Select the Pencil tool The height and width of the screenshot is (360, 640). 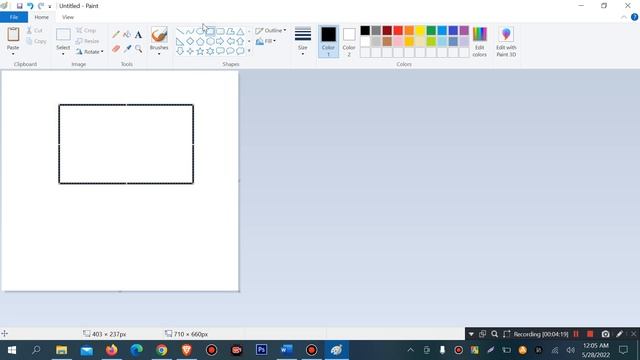[x=116, y=35]
